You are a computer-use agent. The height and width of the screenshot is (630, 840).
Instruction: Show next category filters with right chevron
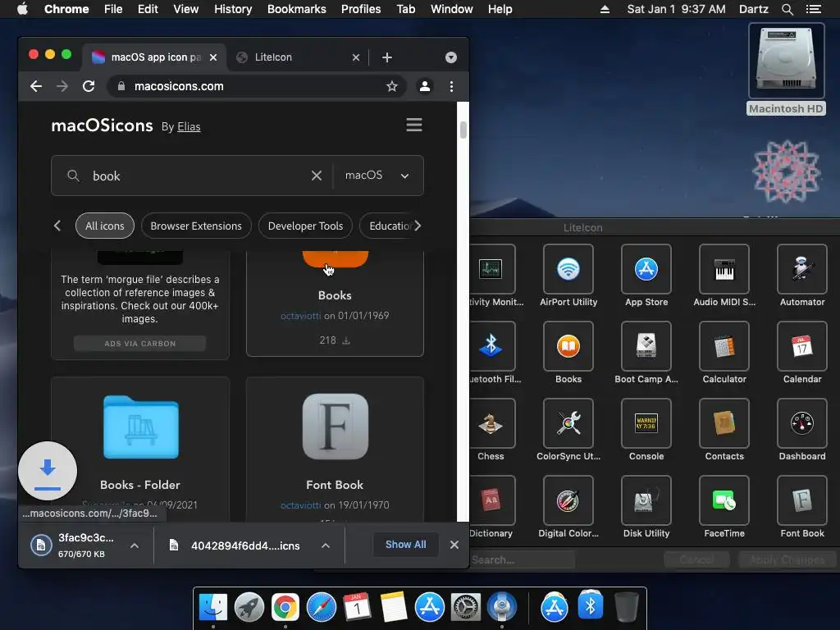click(x=418, y=226)
